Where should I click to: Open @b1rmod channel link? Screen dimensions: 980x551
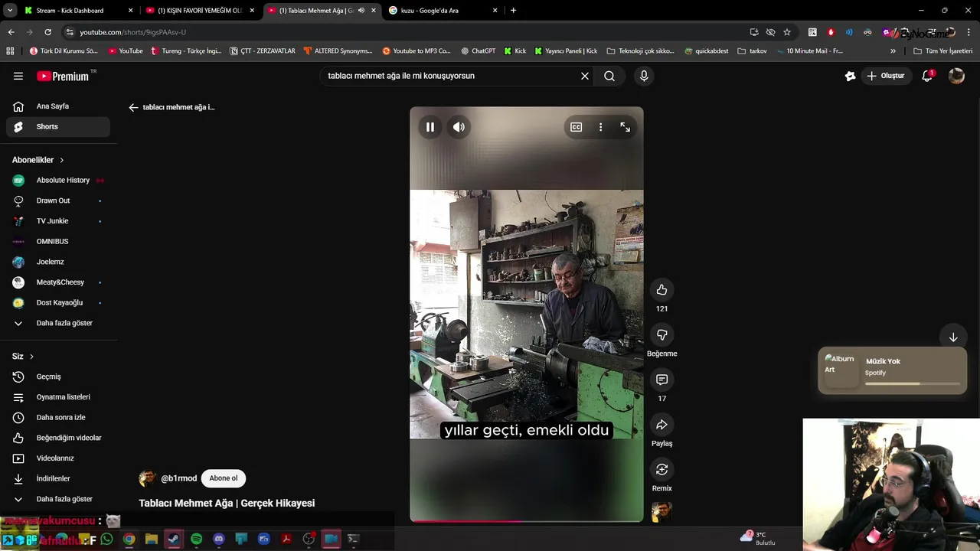(178, 478)
